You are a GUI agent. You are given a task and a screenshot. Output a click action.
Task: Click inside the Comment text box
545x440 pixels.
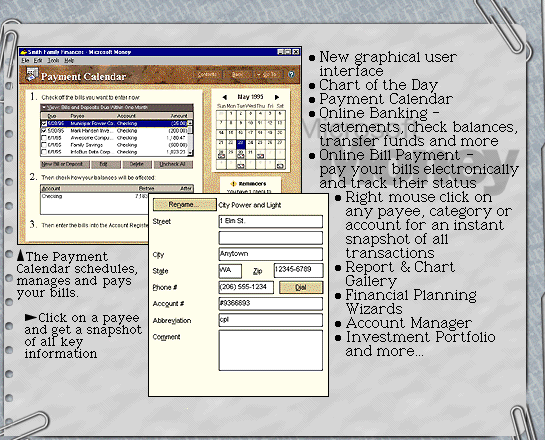click(x=270, y=350)
